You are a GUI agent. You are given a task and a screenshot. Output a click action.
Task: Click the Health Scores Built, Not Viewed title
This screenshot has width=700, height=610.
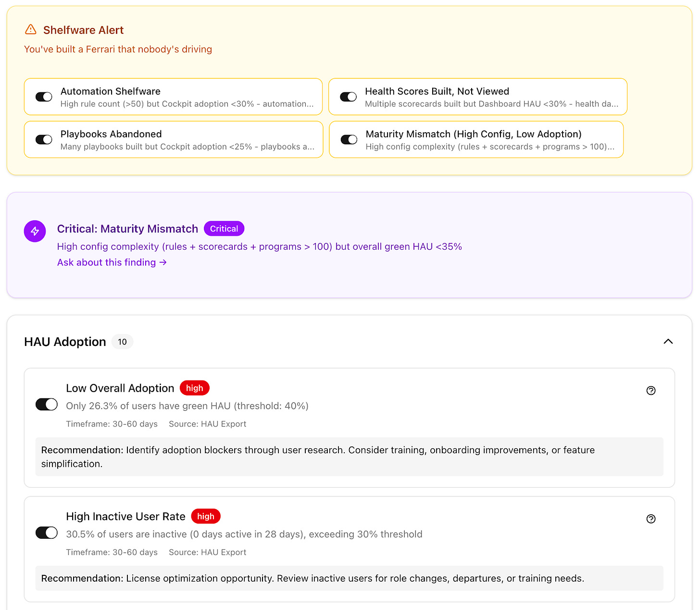437,91
